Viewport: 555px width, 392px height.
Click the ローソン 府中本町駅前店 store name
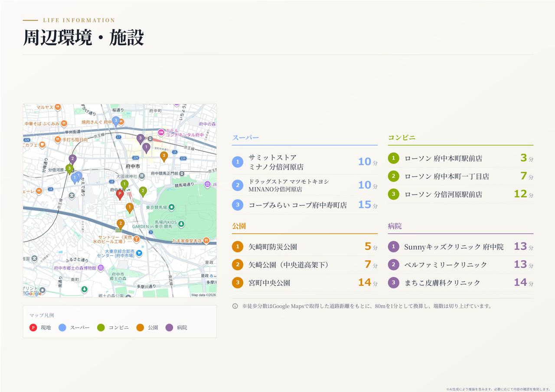coord(443,159)
